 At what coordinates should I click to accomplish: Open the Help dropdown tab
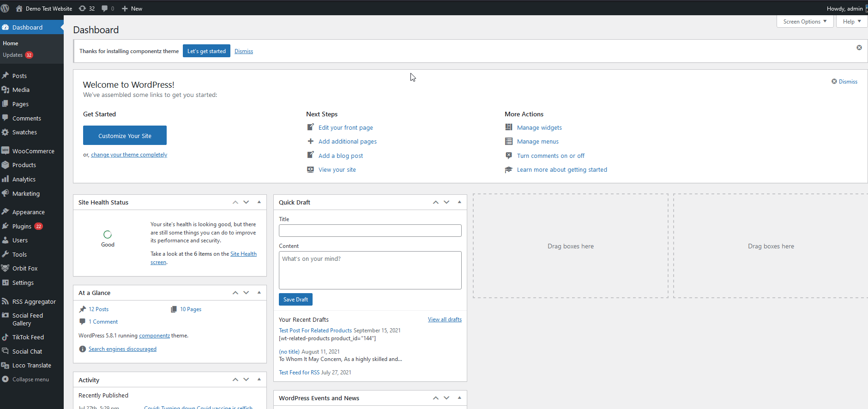pos(852,22)
